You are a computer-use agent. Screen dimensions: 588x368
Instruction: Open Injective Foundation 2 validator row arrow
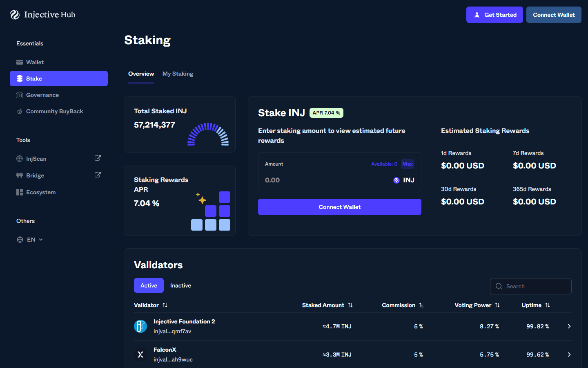[569, 326]
